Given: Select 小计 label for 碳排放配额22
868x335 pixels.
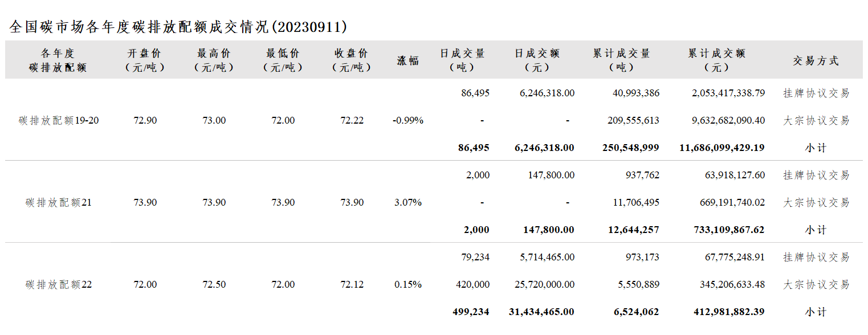Looking at the screenshot, I should [x=816, y=312].
